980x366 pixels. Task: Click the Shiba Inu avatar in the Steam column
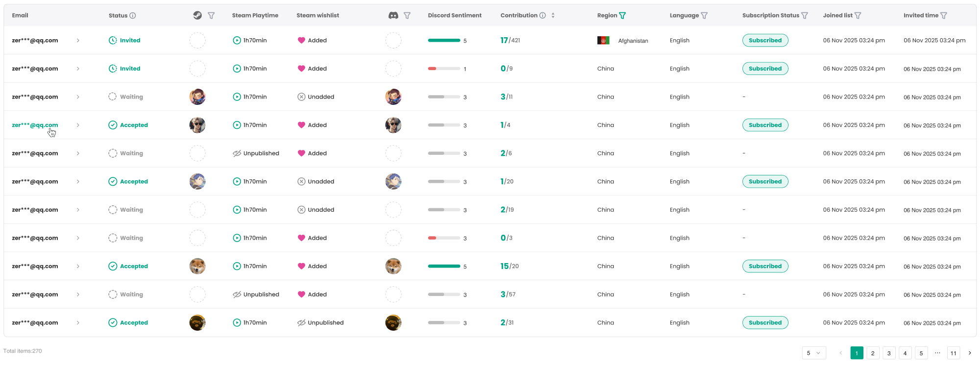point(197,267)
